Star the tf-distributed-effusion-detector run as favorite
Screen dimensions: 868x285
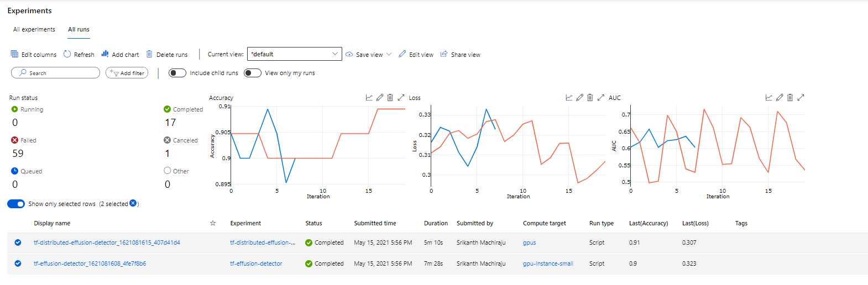(x=213, y=242)
